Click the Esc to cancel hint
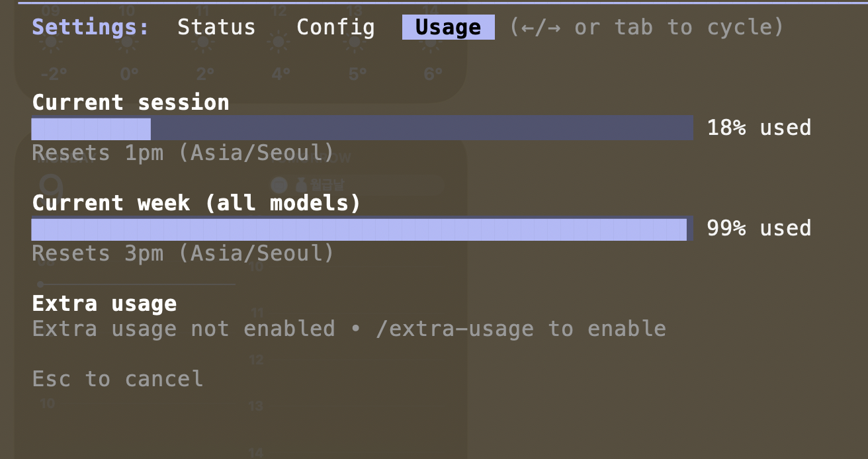The image size is (868, 459). [x=118, y=379]
